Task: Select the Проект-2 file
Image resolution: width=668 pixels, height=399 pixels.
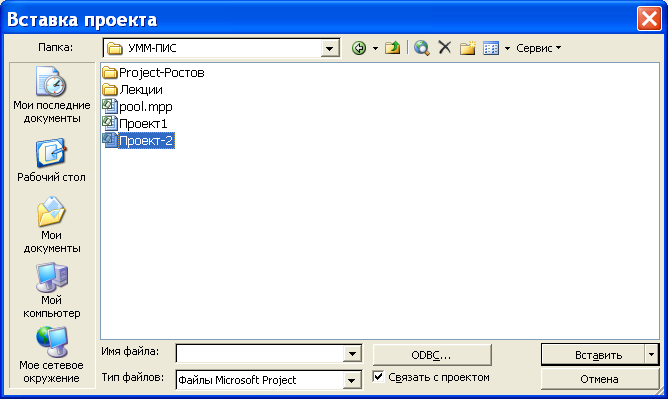Action: pos(138,141)
